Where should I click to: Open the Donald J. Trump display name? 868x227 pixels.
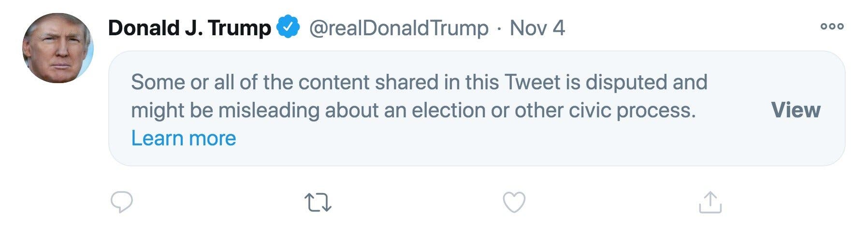click(x=189, y=28)
